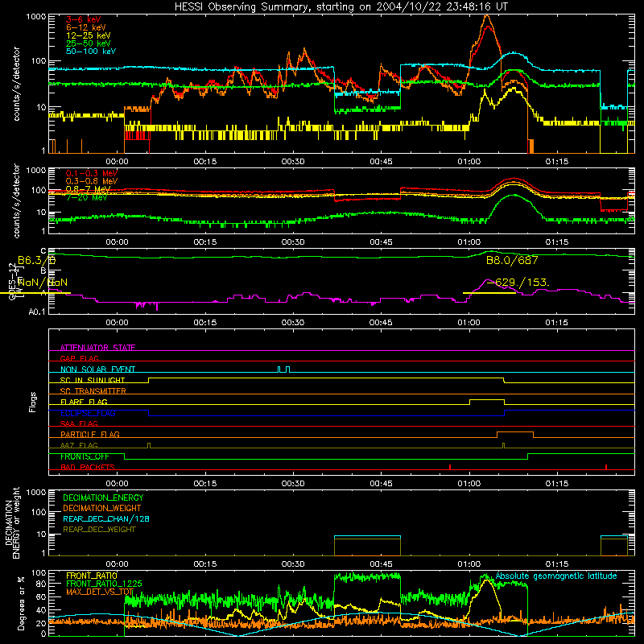644x644 pixels.
Task: Click the '0.3-0.8 MeV' legend label
Action: coord(92,181)
